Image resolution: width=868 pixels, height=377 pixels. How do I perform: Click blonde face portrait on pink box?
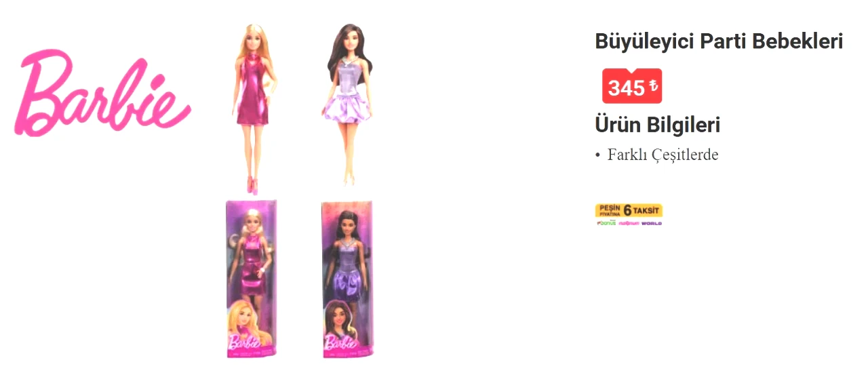click(243, 315)
